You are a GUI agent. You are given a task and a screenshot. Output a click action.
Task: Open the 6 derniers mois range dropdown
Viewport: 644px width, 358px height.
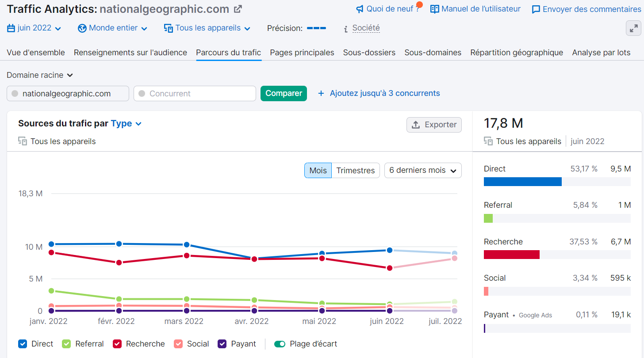[423, 171]
